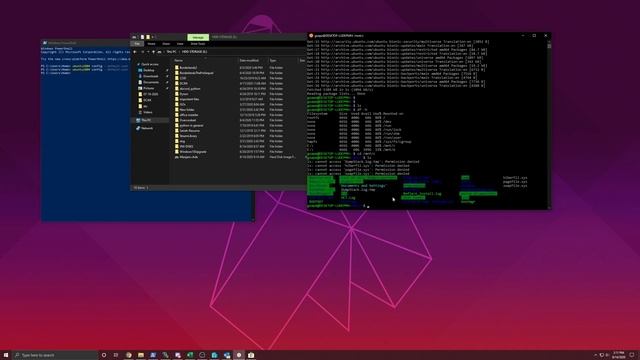
Task: Open Pictures in the Explorer sidebar
Action: coord(148,88)
